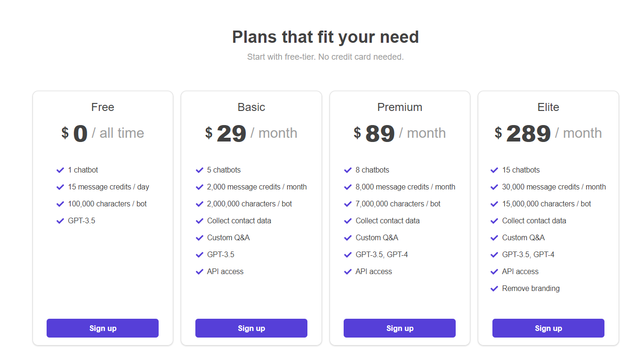Click the $29 / month price
644x362 pixels.
(251, 134)
